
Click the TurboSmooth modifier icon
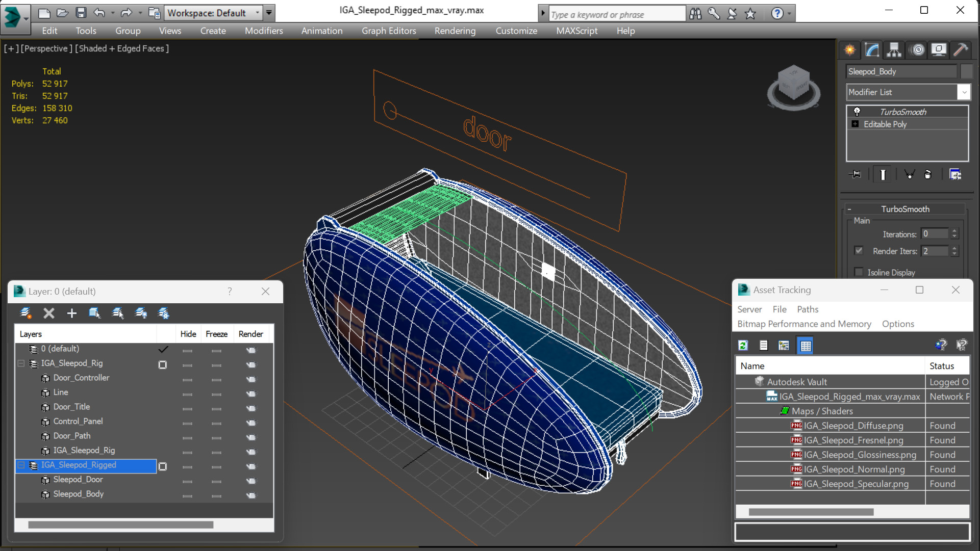pyautogui.click(x=856, y=111)
